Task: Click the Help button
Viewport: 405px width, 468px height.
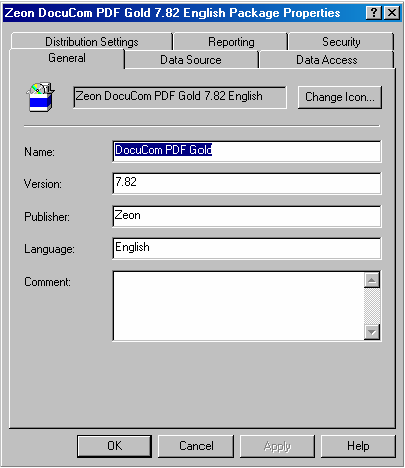Action: tap(358, 446)
